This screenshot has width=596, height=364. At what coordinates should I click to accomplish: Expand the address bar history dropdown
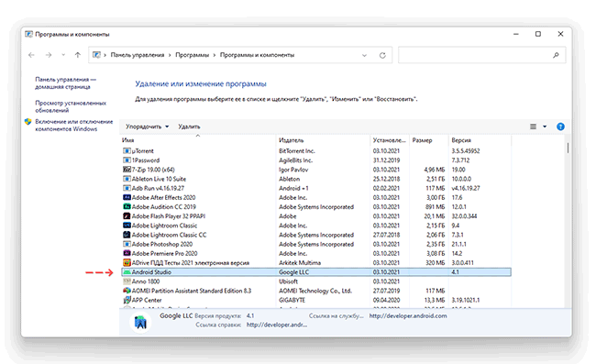click(364, 56)
